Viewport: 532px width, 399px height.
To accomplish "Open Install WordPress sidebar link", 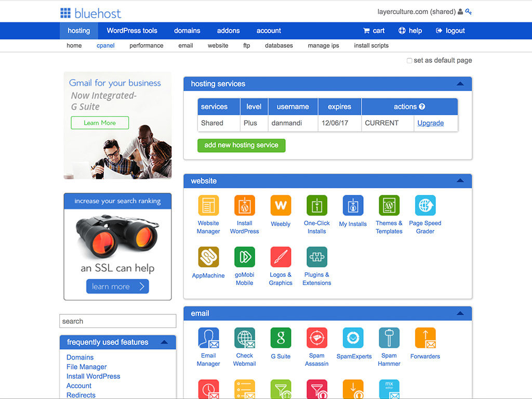I will 94,376.
